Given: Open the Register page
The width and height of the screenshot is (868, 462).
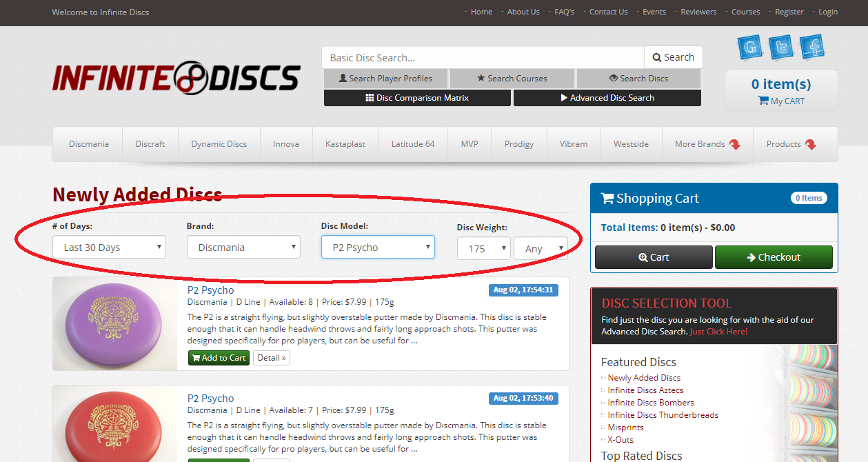Looking at the screenshot, I should click(789, 12).
